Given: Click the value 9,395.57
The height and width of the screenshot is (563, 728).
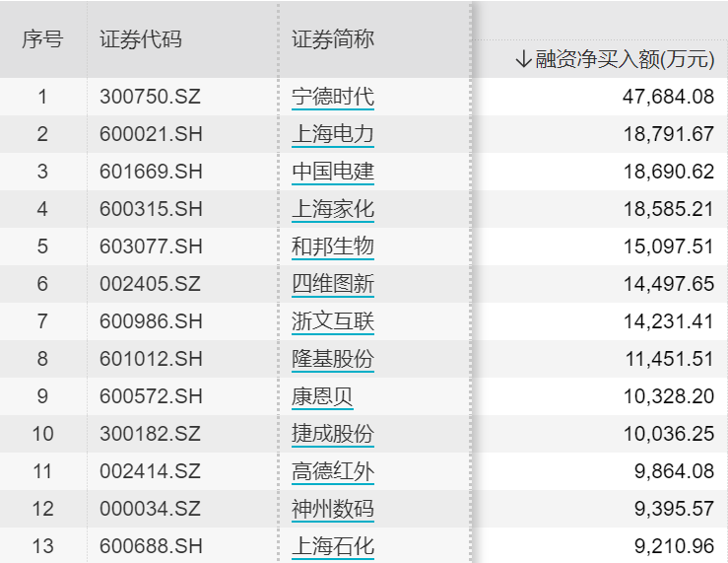Looking at the screenshot, I should click(x=674, y=509).
